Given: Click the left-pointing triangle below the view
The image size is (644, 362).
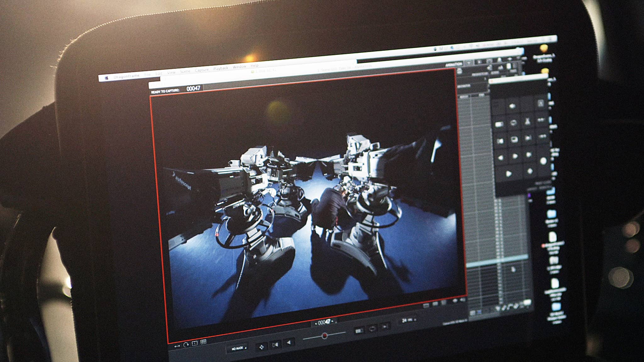Looking at the screenshot, I should coord(289,343).
